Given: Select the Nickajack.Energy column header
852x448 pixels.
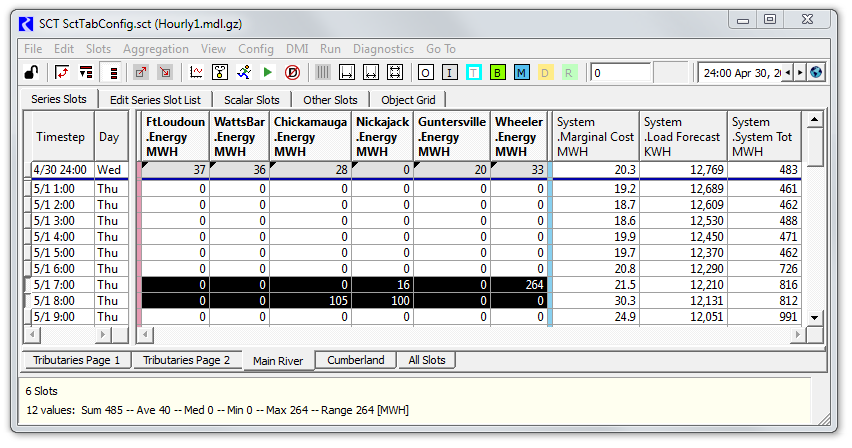Looking at the screenshot, I should [383, 136].
